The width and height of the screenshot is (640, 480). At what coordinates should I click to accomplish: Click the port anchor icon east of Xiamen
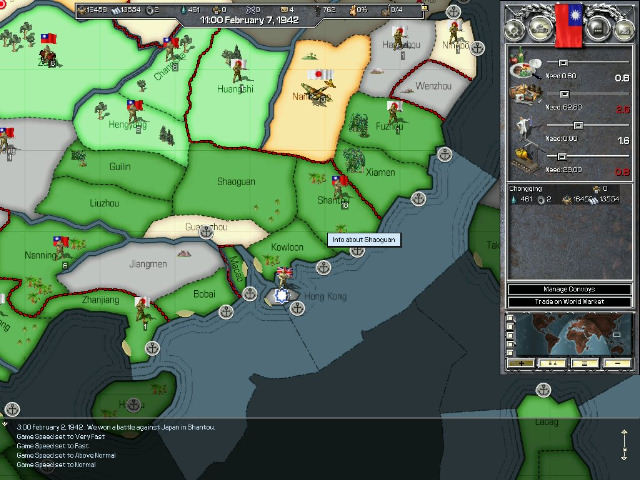click(x=445, y=155)
